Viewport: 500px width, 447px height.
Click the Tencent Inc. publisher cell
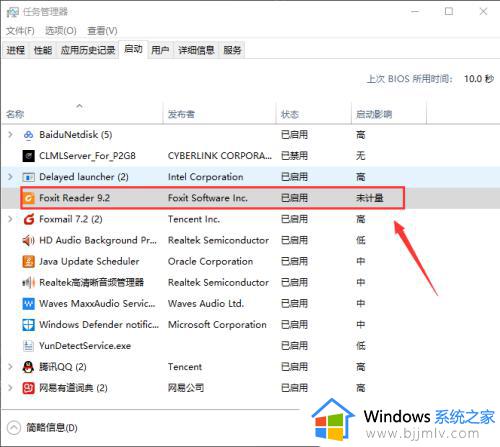(x=194, y=219)
